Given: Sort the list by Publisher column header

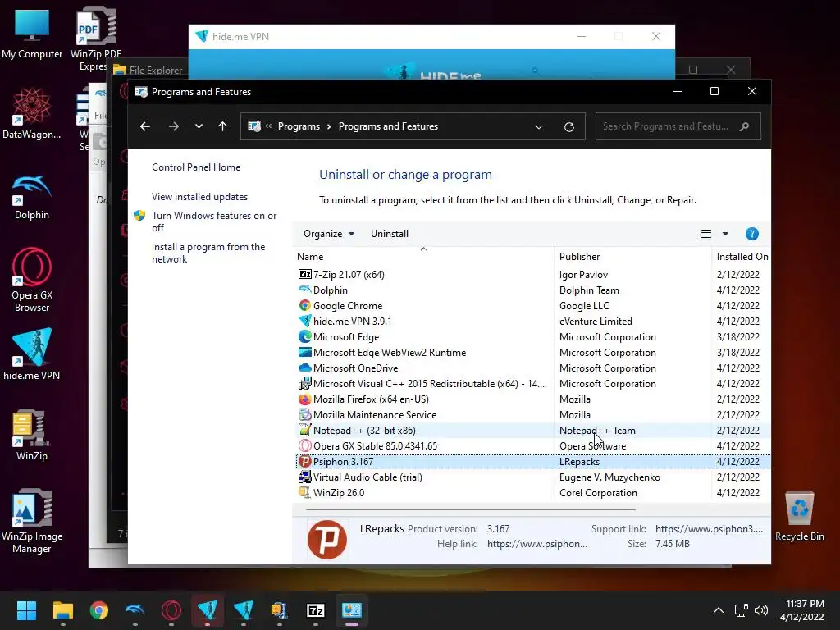Looking at the screenshot, I should click(x=632, y=257).
